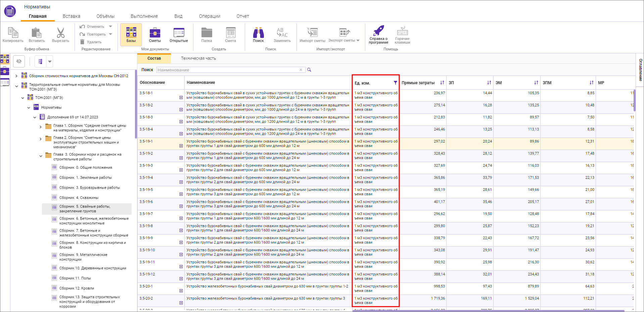The height and width of the screenshot is (312, 644).
Task: Click the magnifier icon beside search field
Action: coord(309,70)
